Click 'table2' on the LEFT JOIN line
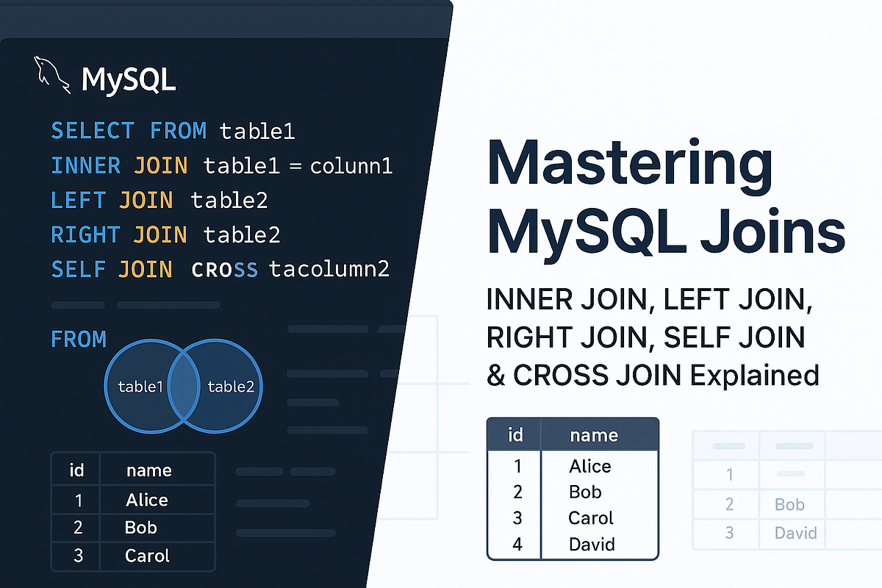Screen dimensions: 882x588 (229, 200)
